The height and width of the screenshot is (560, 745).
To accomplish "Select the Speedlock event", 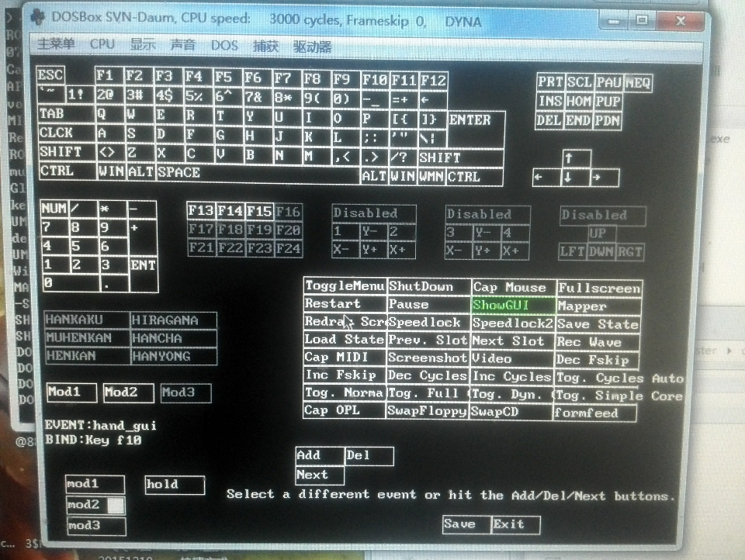I will [428, 323].
